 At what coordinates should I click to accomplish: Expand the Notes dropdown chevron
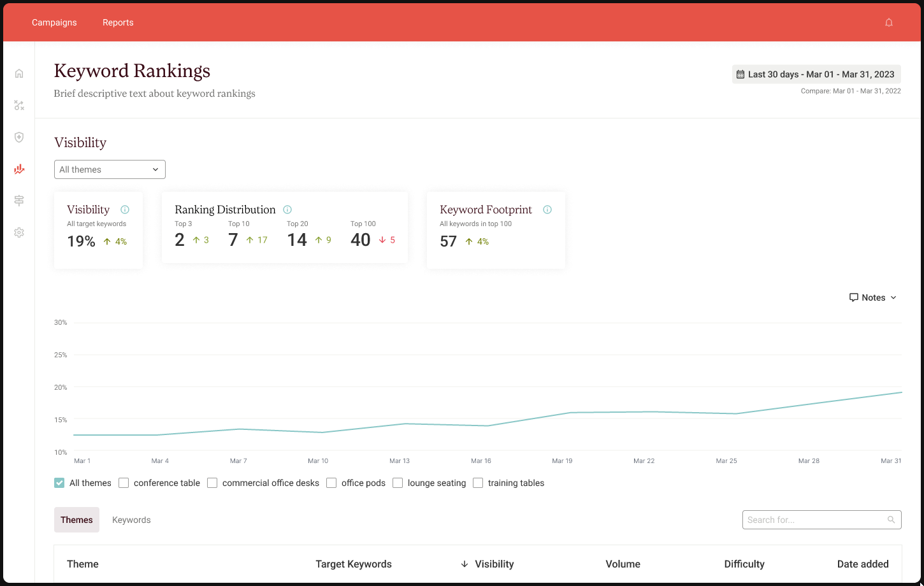tap(893, 297)
